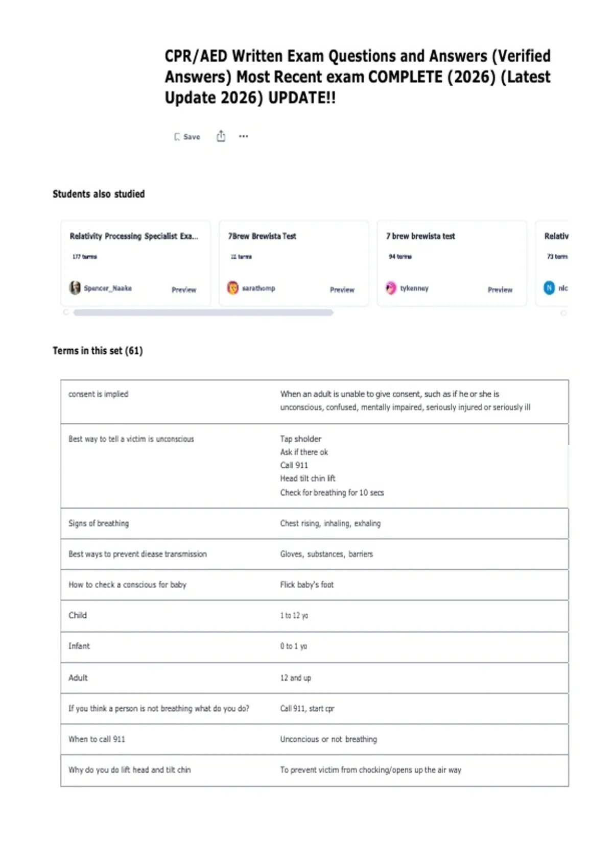Open the three-dot more options menu
This screenshot has height=868, width=613.
coord(244,136)
